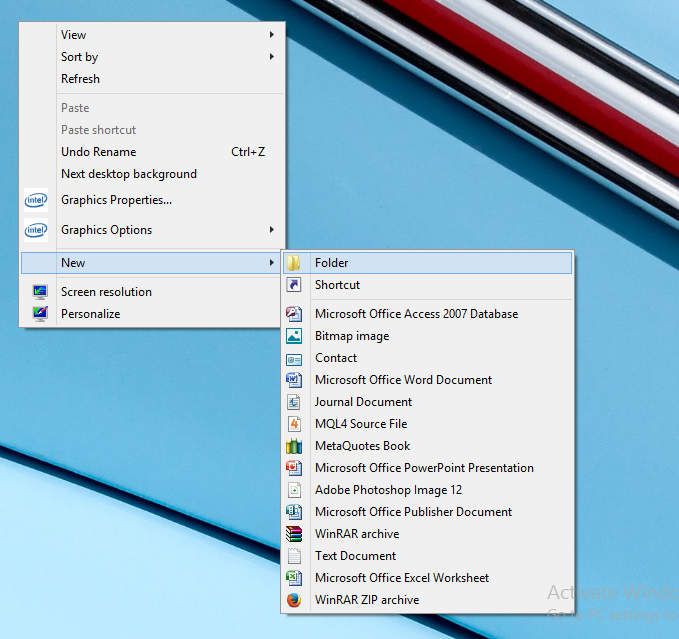Click the WinRAR archive books icon

pyautogui.click(x=294, y=534)
